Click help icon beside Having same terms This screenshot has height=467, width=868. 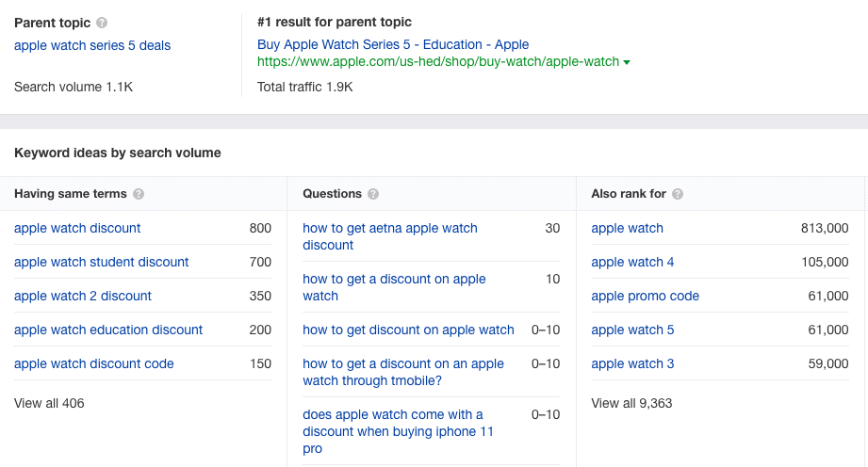tap(139, 194)
